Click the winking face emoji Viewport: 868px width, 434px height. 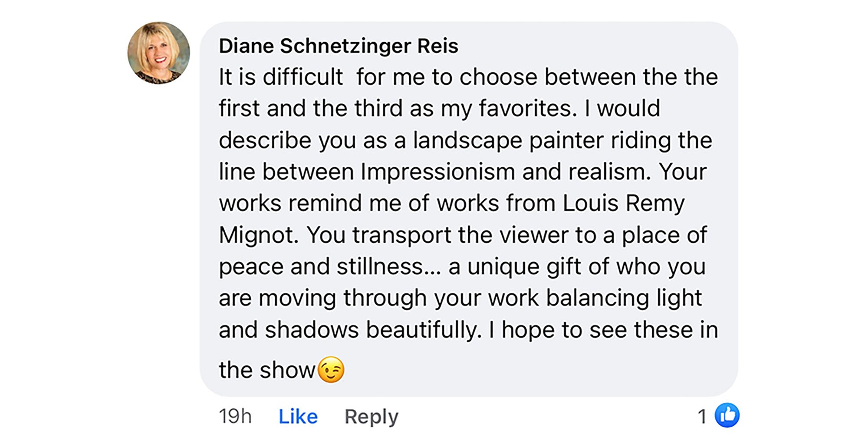coord(331,370)
